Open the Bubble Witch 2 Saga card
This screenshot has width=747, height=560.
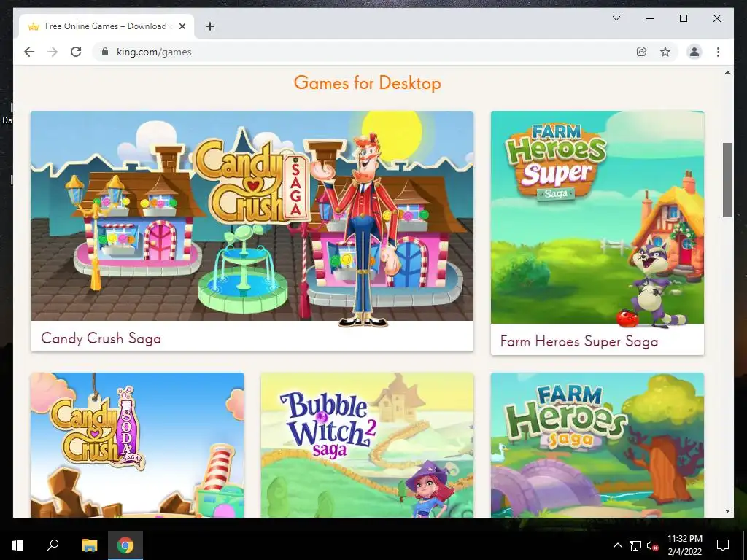tap(368, 445)
